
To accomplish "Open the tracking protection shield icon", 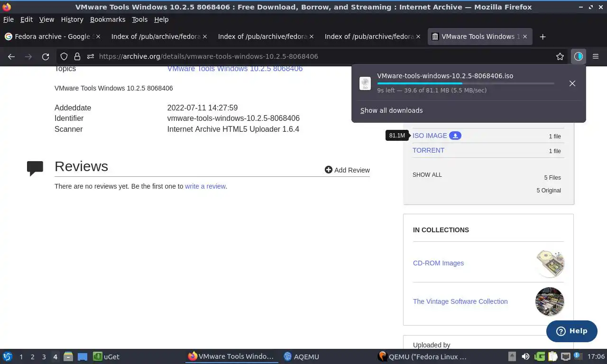I will click(x=64, y=56).
